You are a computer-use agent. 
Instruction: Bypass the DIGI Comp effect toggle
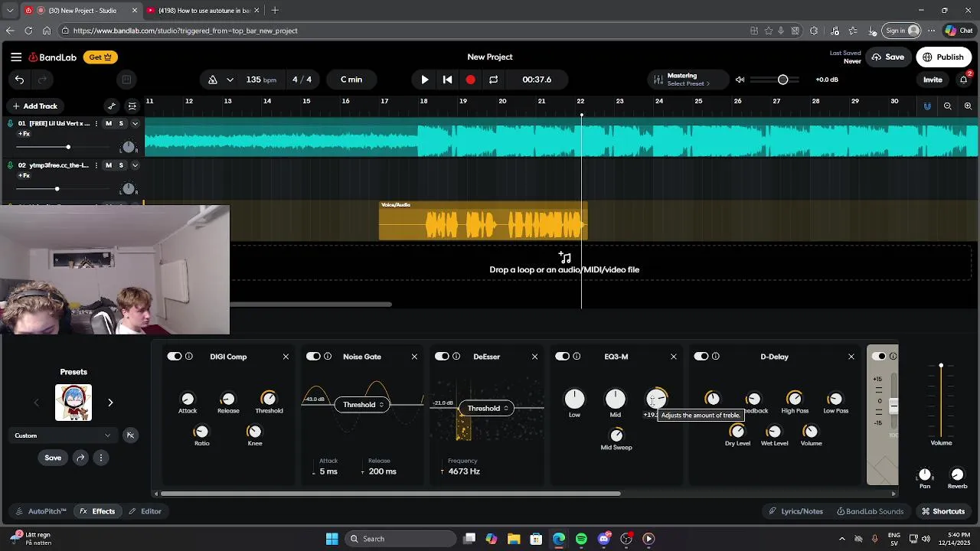pyautogui.click(x=175, y=357)
